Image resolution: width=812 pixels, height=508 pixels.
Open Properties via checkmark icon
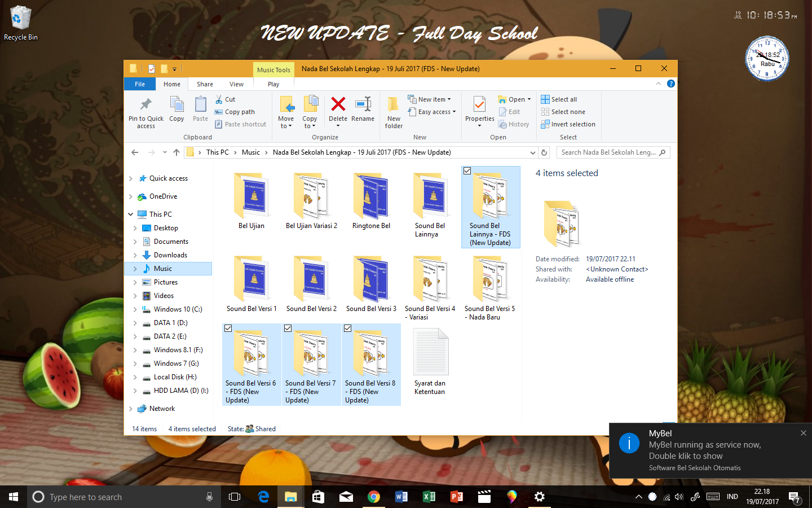(x=479, y=104)
